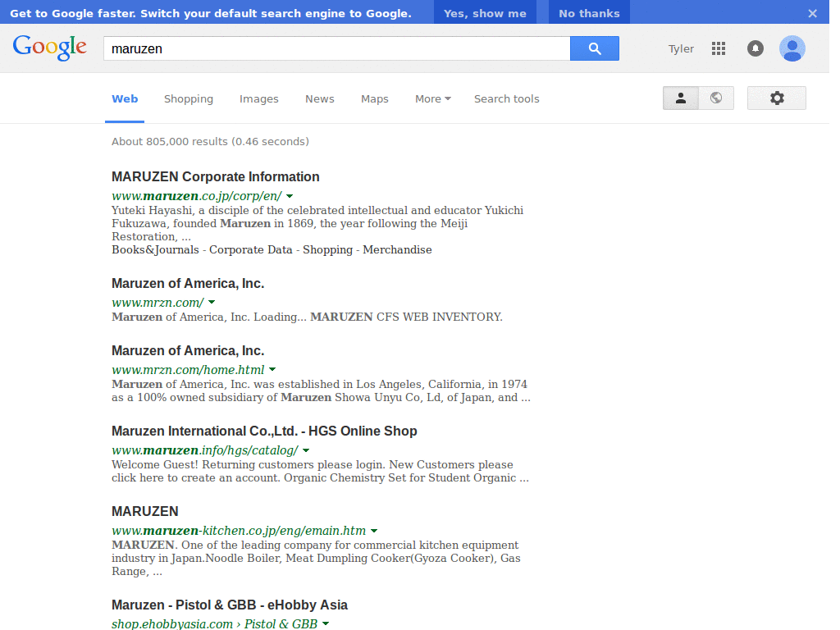Open the settings gear menu
The image size is (840, 630).
coord(777,98)
